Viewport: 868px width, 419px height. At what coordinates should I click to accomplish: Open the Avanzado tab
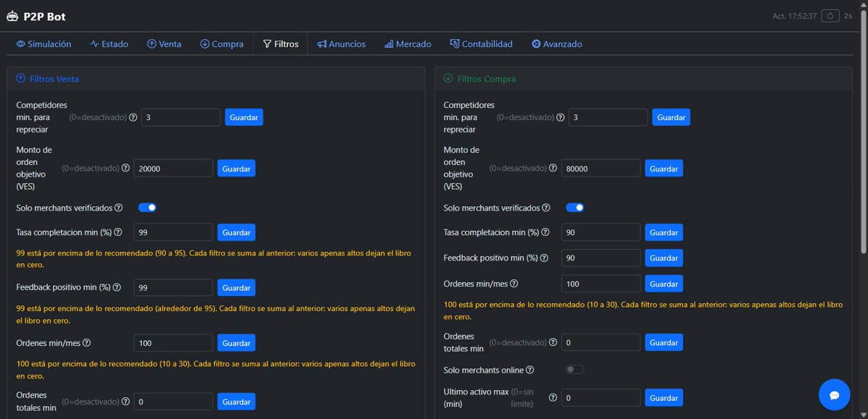click(557, 44)
